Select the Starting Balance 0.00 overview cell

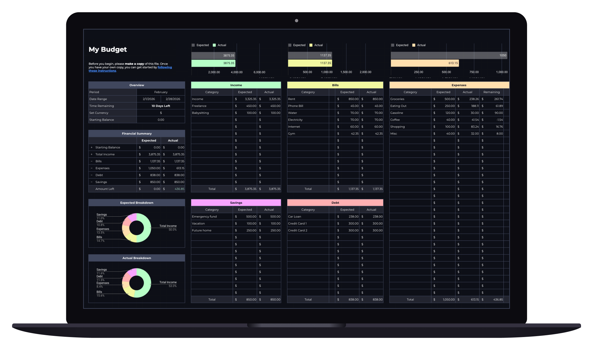pos(161,120)
